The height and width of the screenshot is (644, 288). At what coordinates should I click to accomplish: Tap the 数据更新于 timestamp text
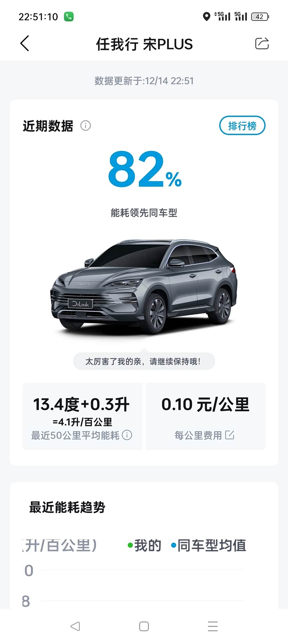click(144, 81)
